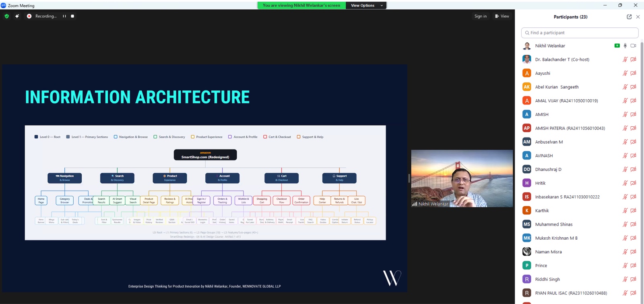Click AMISH's muted microphone icon
The width and height of the screenshot is (644, 304).
625,114
